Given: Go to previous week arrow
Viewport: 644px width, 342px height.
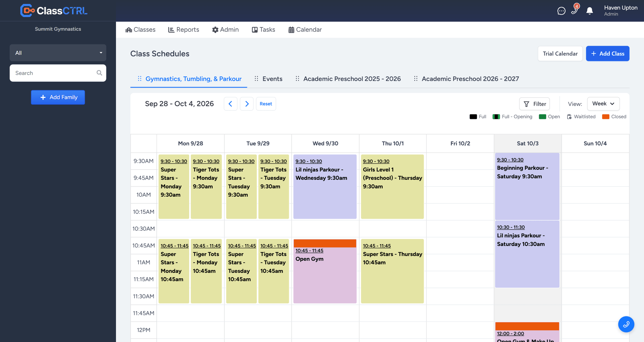Looking at the screenshot, I should pyautogui.click(x=230, y=104).
